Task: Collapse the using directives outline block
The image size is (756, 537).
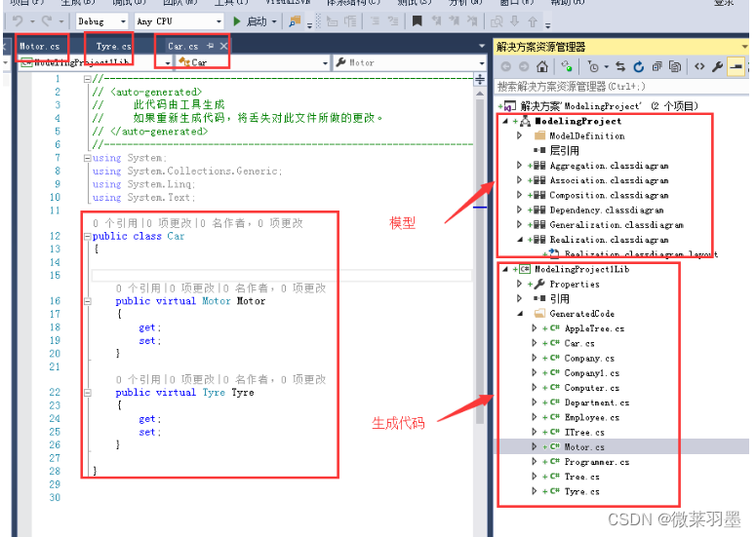Action: point(87,158)
